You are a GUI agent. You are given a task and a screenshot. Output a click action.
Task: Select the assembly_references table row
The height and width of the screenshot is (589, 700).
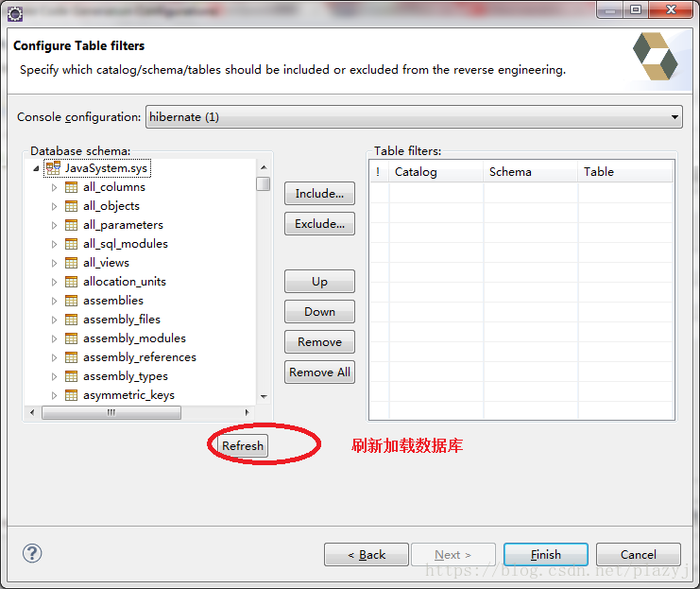(140, 357)
